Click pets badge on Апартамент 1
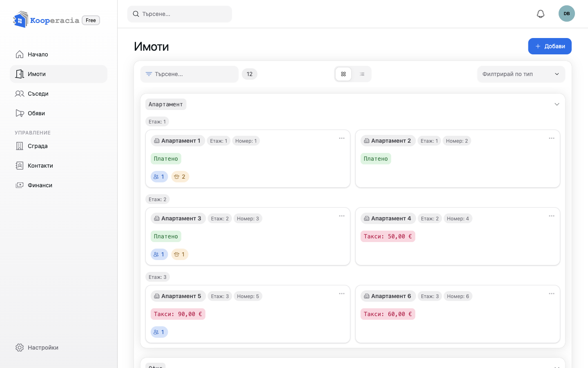588x368 pixels. (180, 177)
